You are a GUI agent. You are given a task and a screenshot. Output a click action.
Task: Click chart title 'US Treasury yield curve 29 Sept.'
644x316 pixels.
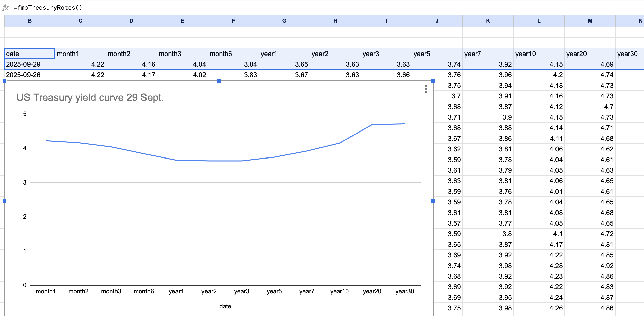[90, 97]
